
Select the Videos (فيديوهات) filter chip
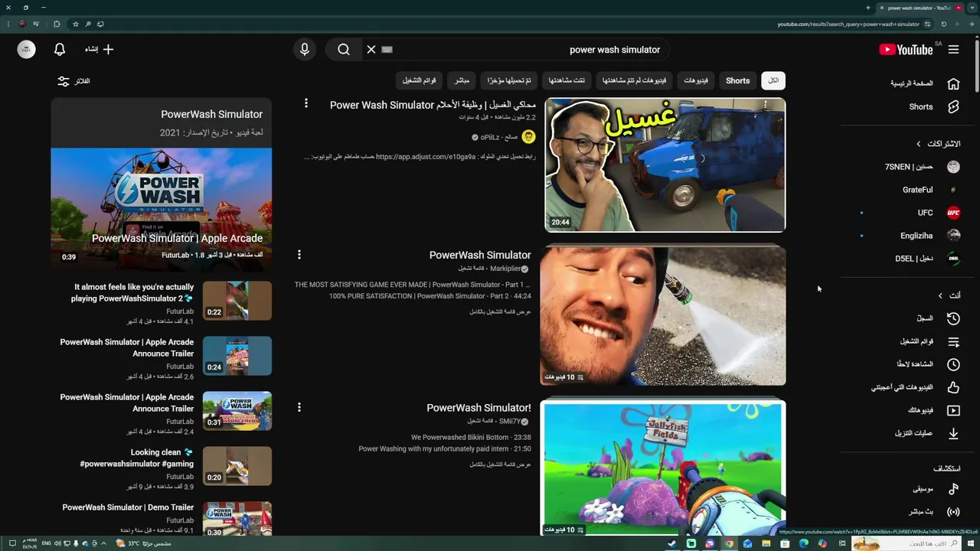pyautogui.click(x=696, y=80)
